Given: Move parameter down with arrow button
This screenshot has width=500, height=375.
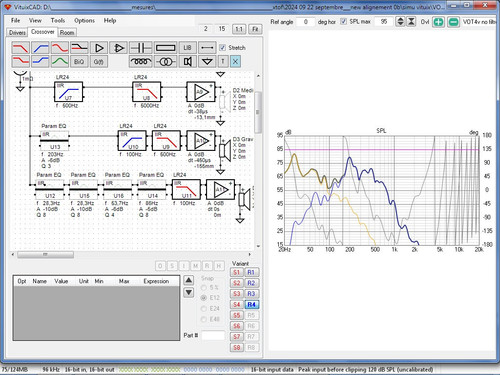Looking at the screenshot, I should click(189, 293).
